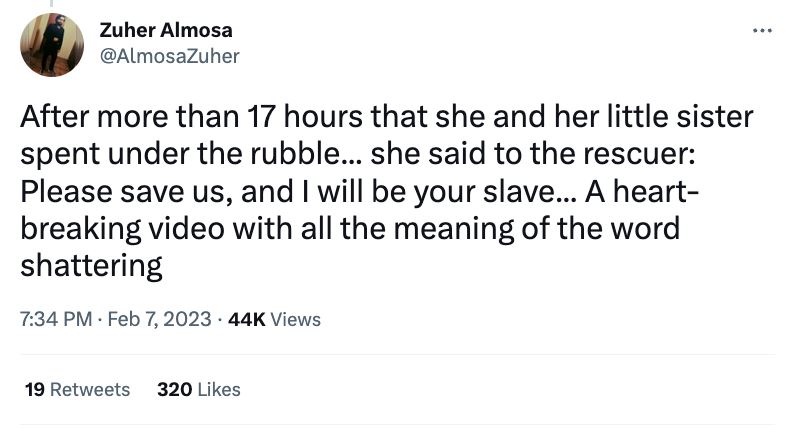Image resolution: width=790 pixels, height=430 pixels.
Task: Click the number 320 beside Likes
Action: (x=174, y=389)
